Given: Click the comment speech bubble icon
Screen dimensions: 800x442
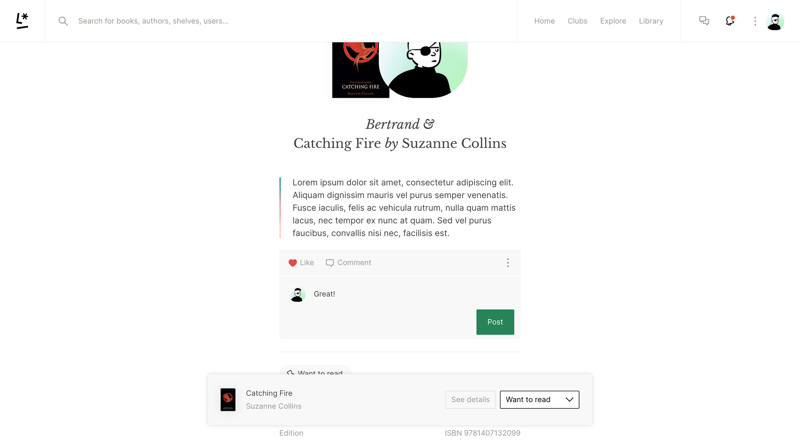Looking at the screenshot, I should 330,263.
